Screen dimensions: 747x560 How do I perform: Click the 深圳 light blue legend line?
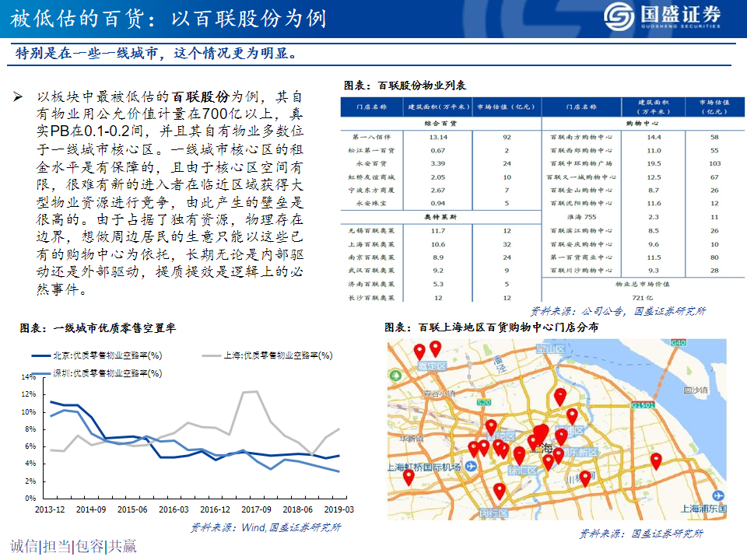click(41, 374)
